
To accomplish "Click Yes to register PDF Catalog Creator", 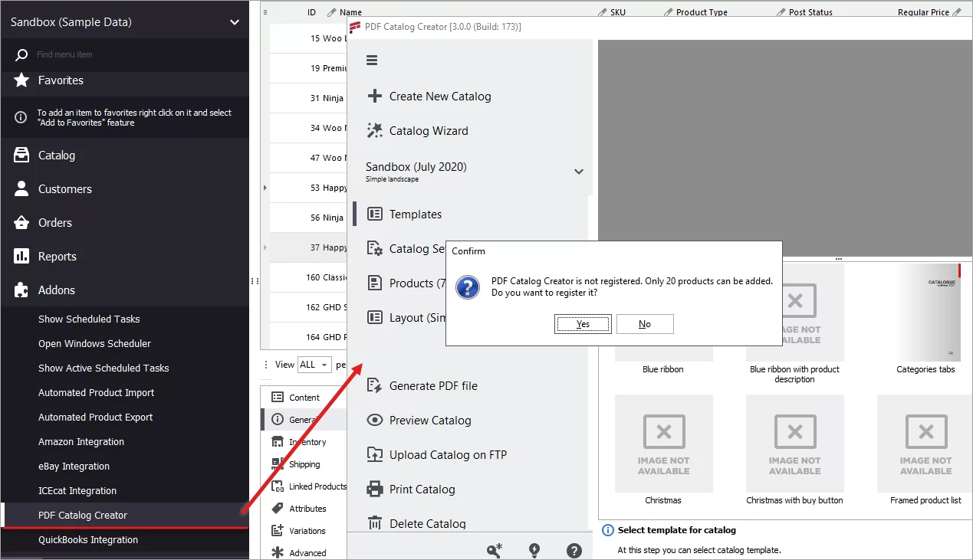I will click(x=583, y=324).
